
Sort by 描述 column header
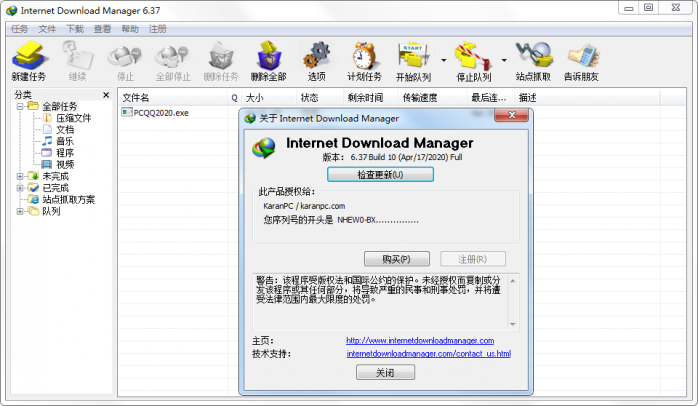(x=587, y=97)
